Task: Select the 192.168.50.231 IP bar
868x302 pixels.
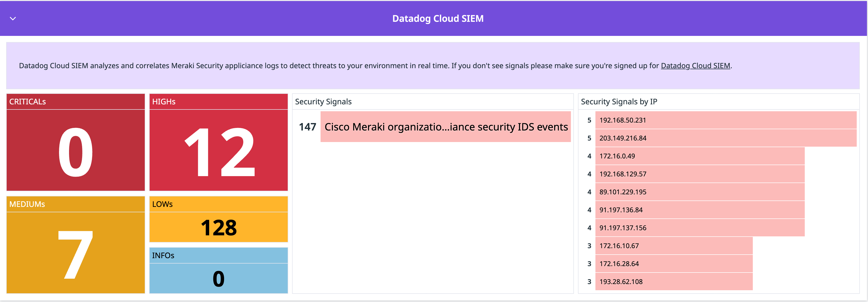Action: coord(726,120)
